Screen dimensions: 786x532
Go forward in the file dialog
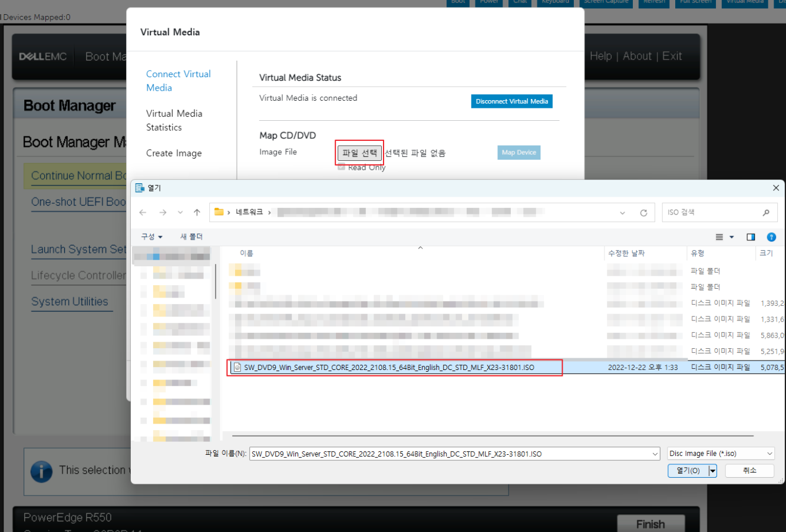point(163,213)
